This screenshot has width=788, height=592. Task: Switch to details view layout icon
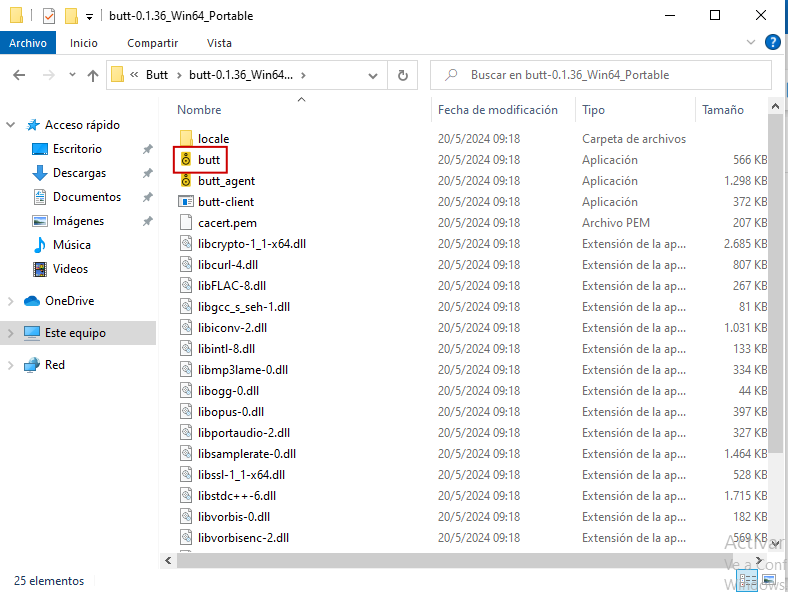[748, 580]
